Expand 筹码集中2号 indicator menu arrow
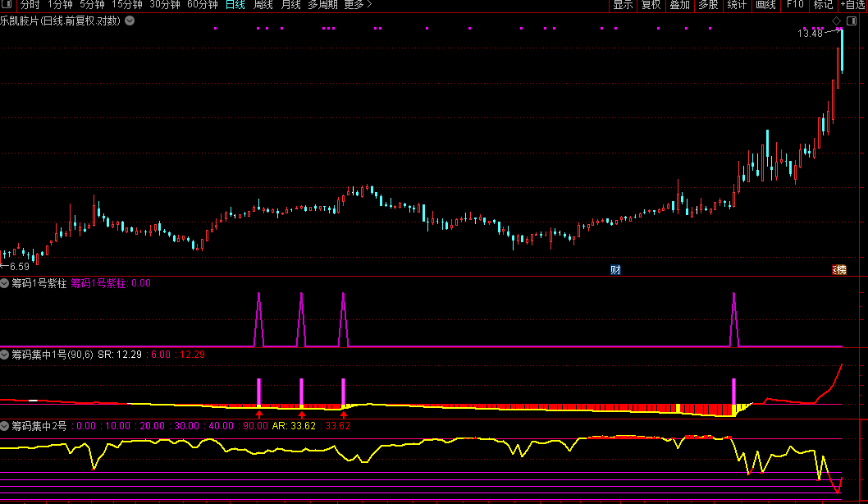The width and height of the screenshot is (868, 504). pyautogui.click(x=5, y=426)
